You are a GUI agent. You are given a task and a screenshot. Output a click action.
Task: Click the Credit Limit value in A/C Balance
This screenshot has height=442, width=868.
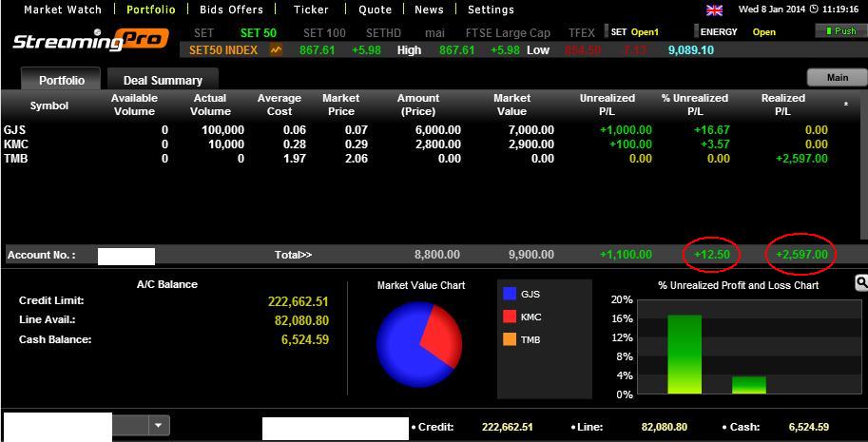coord(299,301)
